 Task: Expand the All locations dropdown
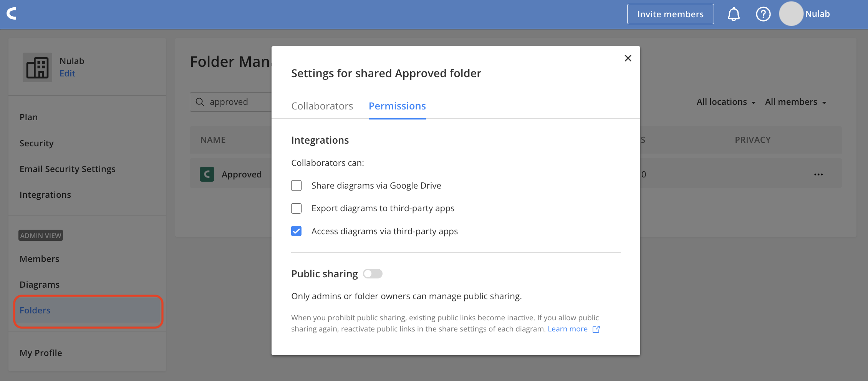pyautogui.click(x=726, y=102)
